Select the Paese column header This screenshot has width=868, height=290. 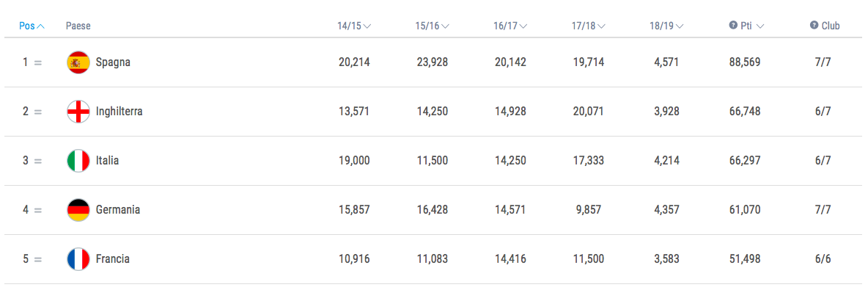click(78, 26)
